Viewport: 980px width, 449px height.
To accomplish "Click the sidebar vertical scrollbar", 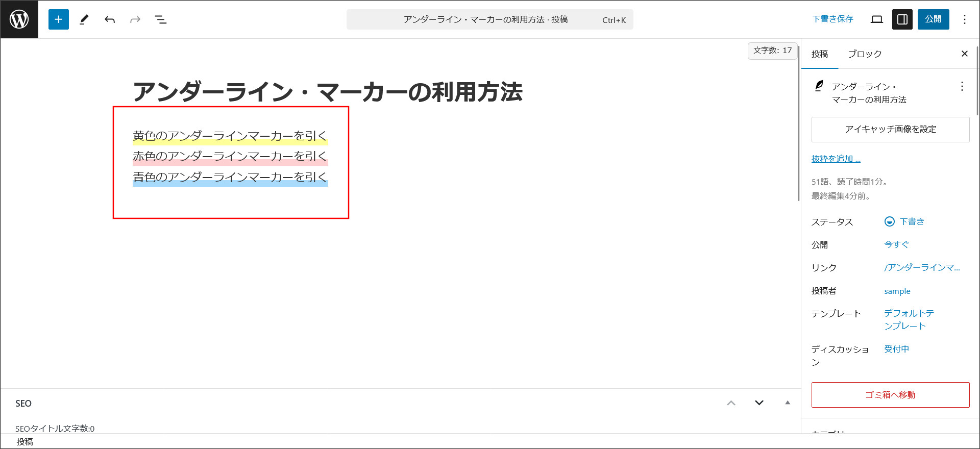I will [977, 81].
